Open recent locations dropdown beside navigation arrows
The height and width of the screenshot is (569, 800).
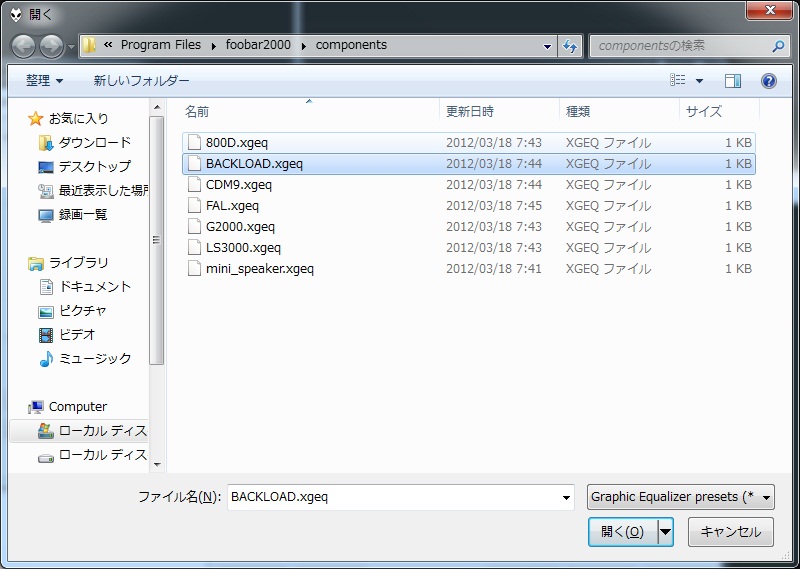[71, 47]
